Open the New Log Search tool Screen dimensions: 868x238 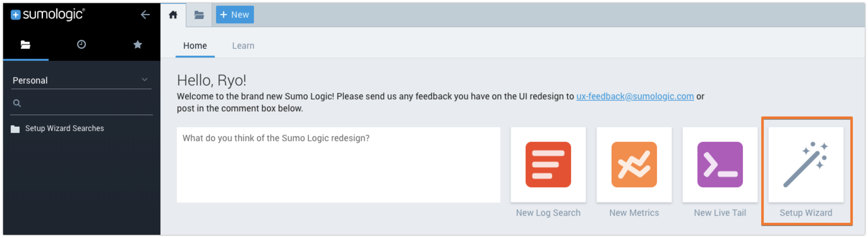coord(548,166)
